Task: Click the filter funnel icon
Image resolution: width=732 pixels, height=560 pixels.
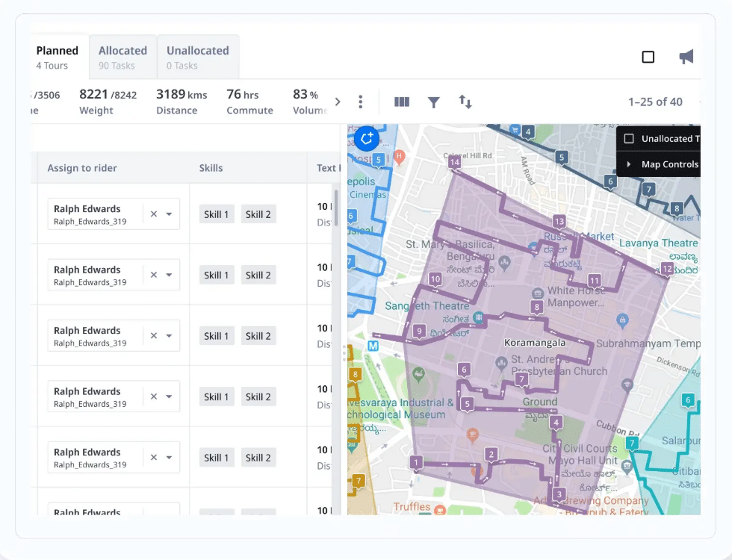Action: [434, 101]
